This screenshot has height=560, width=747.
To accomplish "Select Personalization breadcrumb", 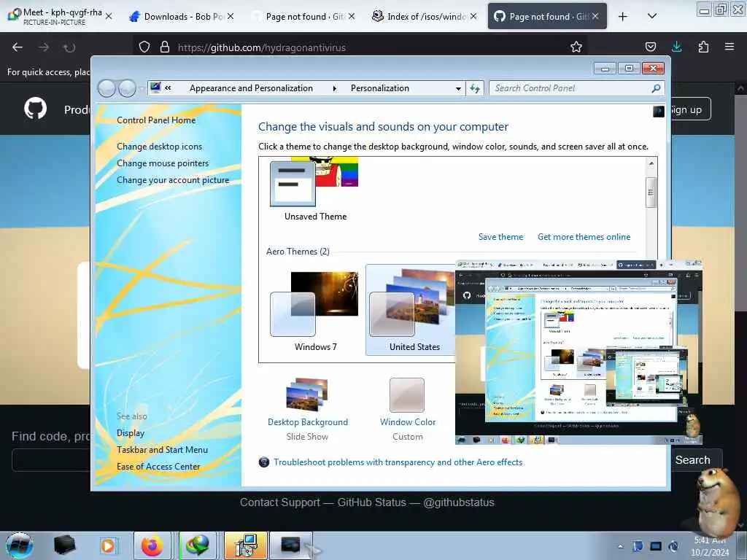I will pyautogui.click(x=379, y=88).
